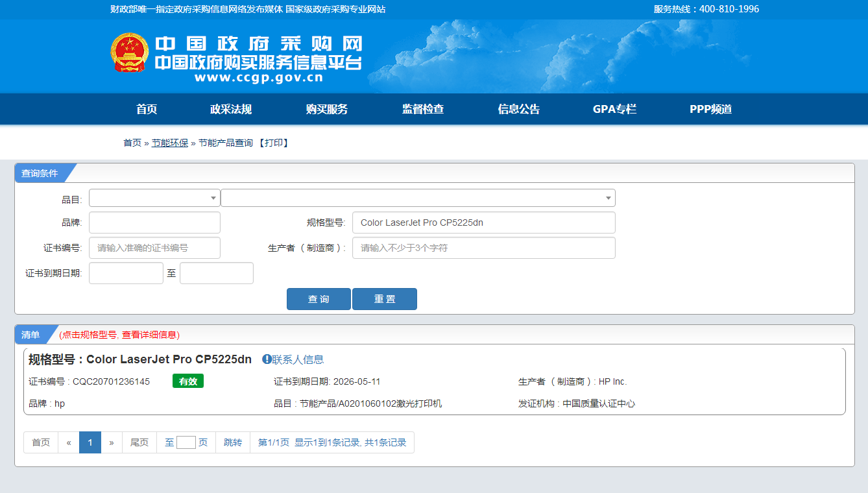Screen dimensions: 868x493
Task: Click the 生产者 manufacturer input field
Action: click(483, 248)
